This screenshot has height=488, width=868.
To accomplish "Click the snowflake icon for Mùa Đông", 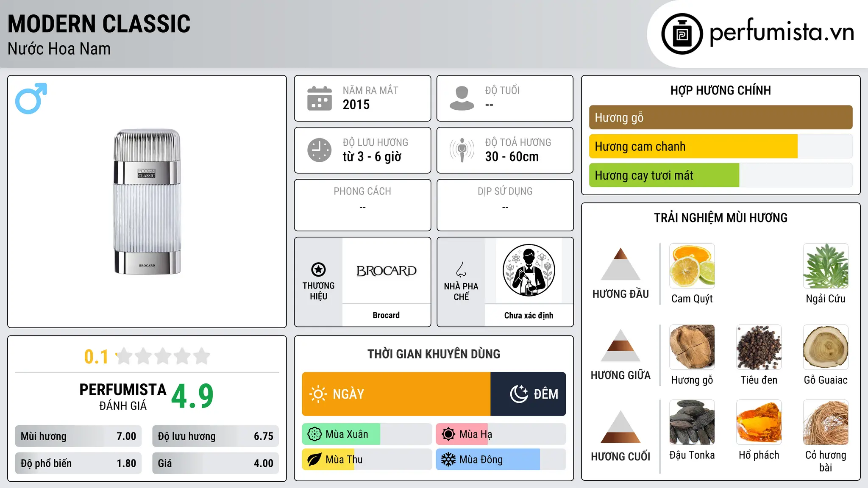I will pyautogui.click(x=448, y=460).
